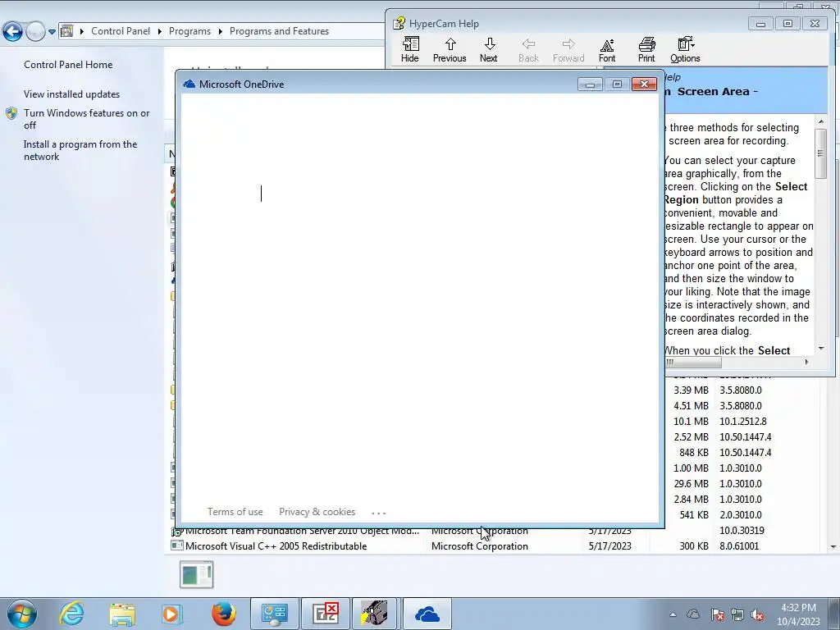This screenshot has width=840, height=630.
Task: Minimize the HyperCam Help window
Action: pyautogui.click(x=760, y=24)
